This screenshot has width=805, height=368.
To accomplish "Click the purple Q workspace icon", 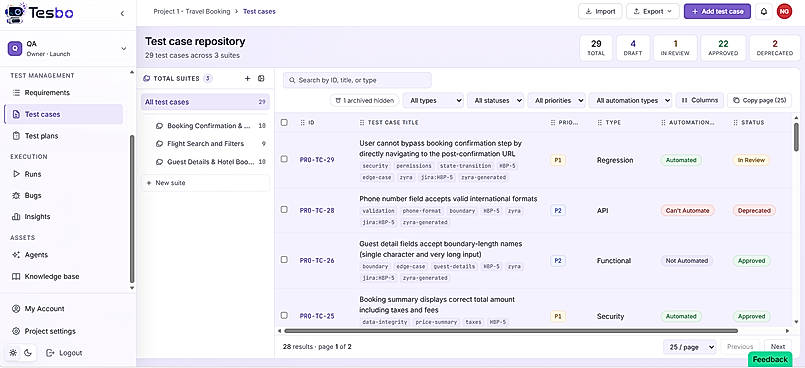I will (x=15, y=49).
